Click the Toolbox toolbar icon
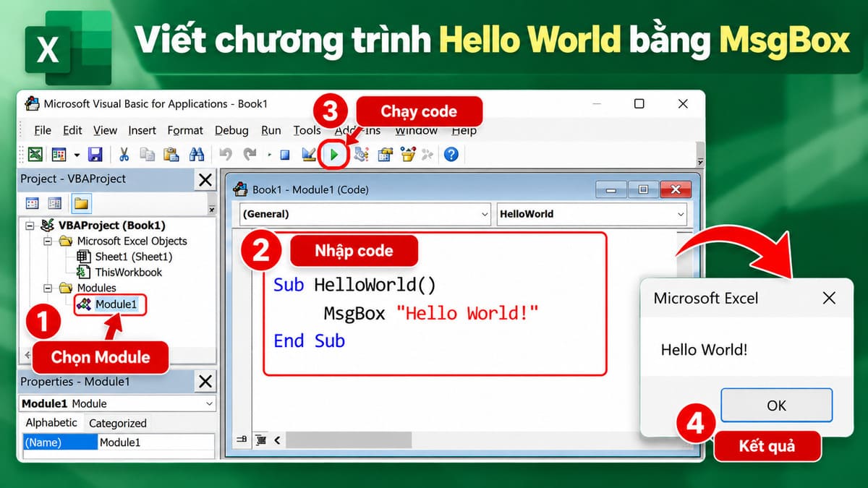Screen dimensions: 868x488 tap(428, 154)
